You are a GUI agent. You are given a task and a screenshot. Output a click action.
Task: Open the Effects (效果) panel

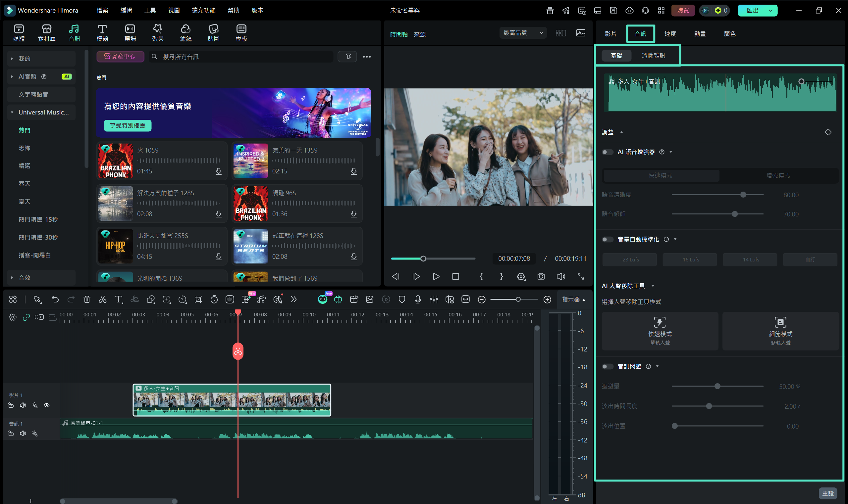(x=158, y=32)
